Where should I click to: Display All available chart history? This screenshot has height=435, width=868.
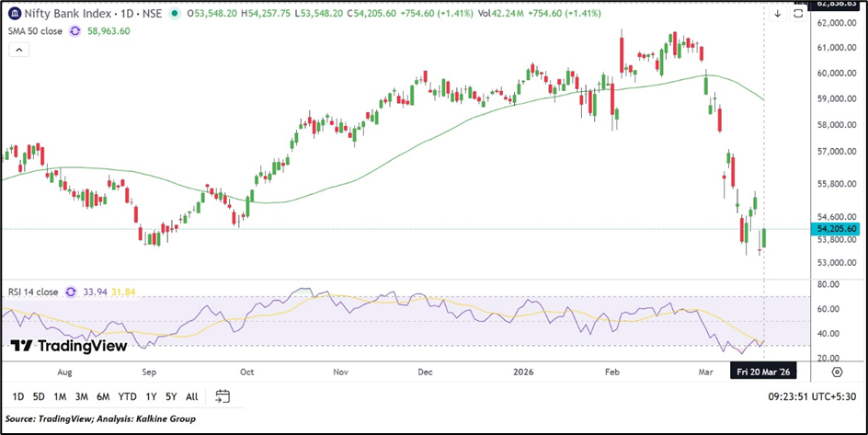click(191, 396)
